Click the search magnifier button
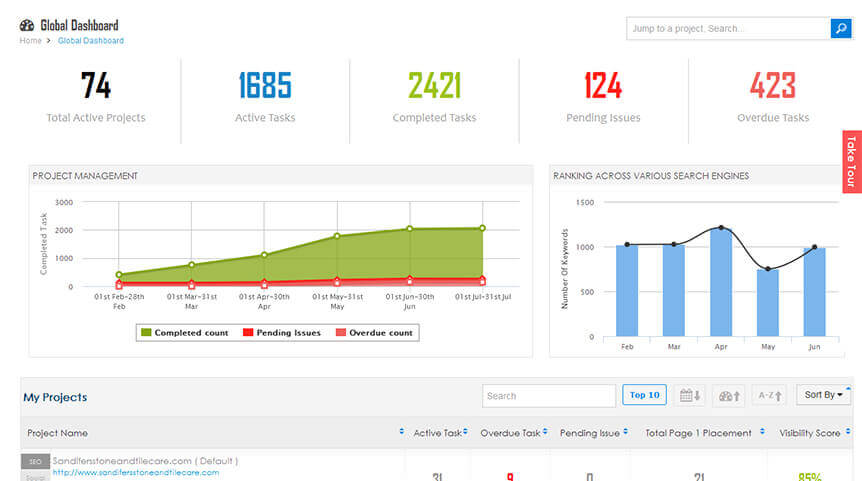862x481 pixels. pos(840,29)
